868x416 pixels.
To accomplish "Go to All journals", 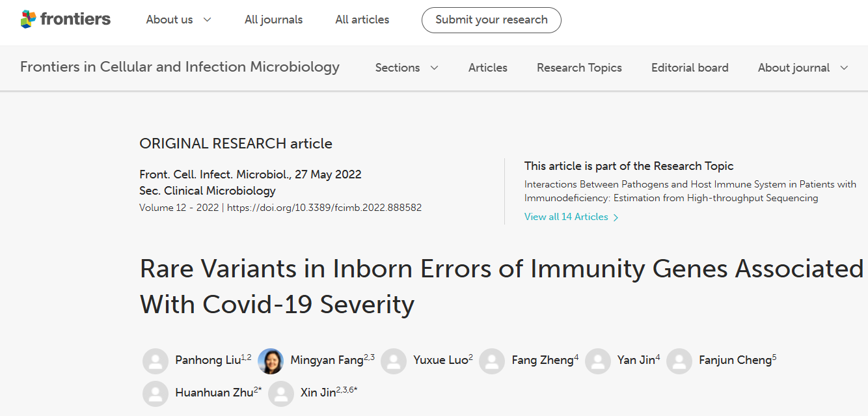I will point(273,20).
